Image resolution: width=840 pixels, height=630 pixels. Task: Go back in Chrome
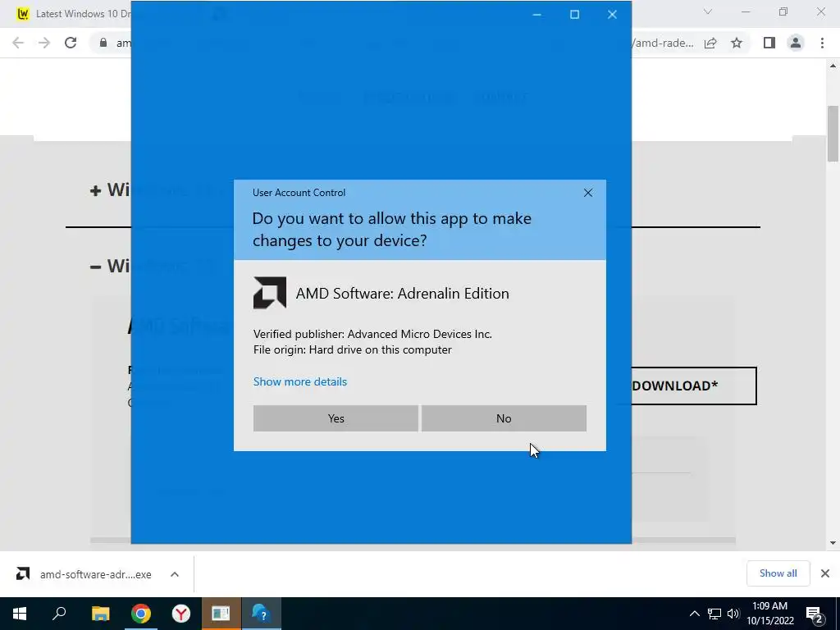click(x=18, y=43)
